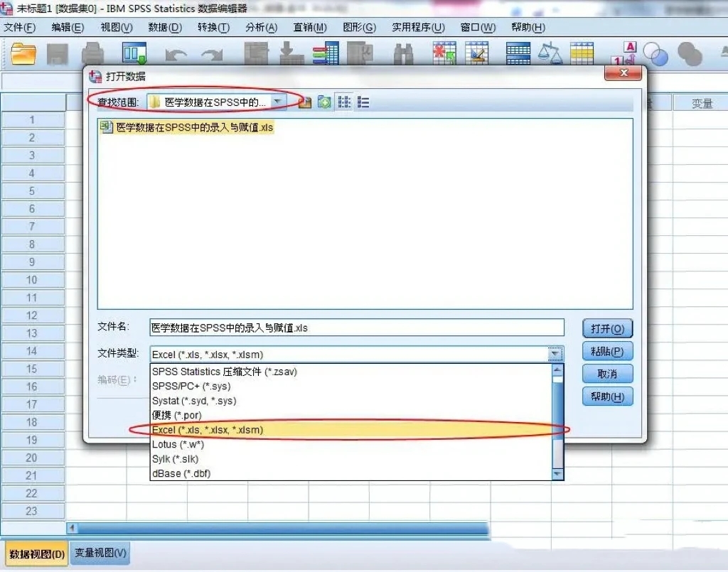728x572 pixels.
Task: Click the Redo arrow icon
Action: [212, 55]
